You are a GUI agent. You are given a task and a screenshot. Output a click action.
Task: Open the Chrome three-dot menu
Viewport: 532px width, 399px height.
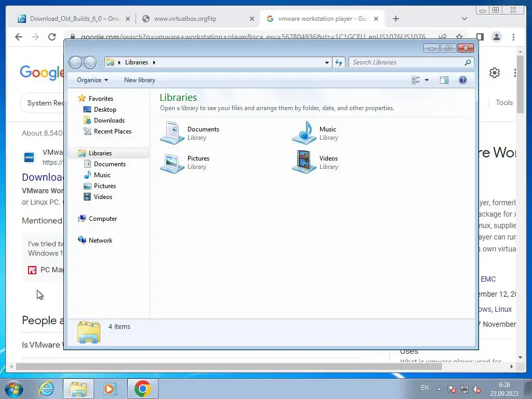(513, 37)
